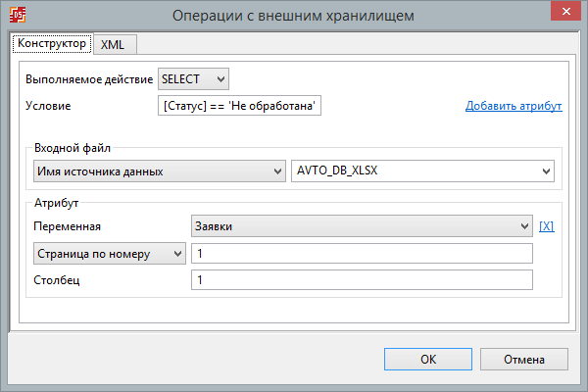Open the Страница по номеру dropdown
588x392 pixels.
point(110,254)
